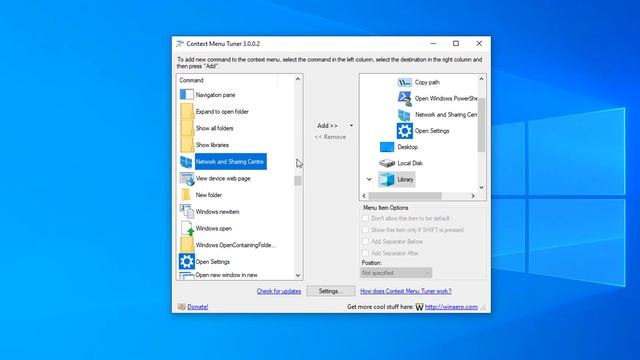Click the Open Settings gear icon in the right tree
Viewport: 640px width, 360px height.
point(404,131)
